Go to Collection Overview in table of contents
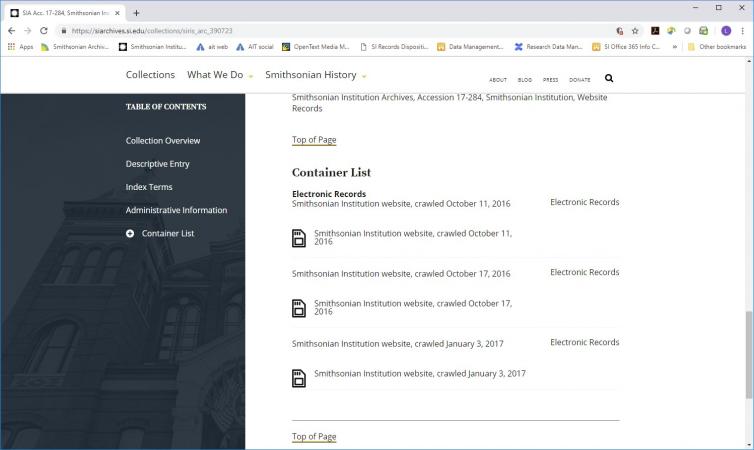 click(x=163, y=141)
